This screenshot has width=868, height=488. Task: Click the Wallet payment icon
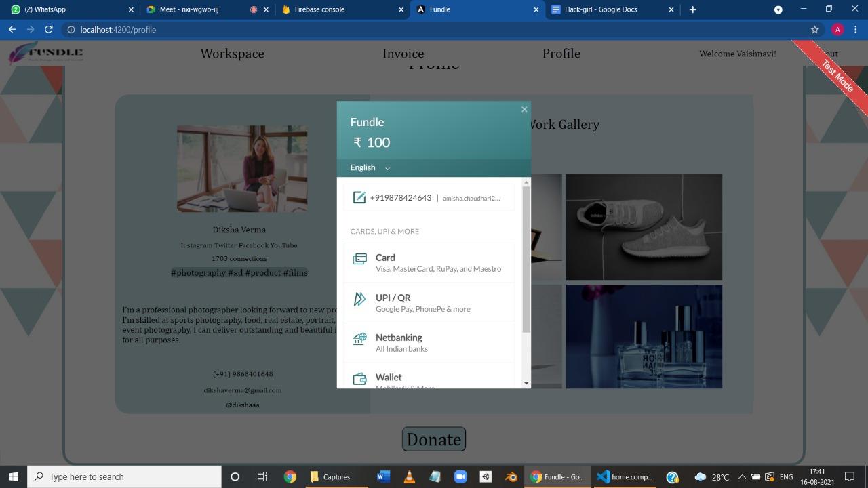point(359,378)
